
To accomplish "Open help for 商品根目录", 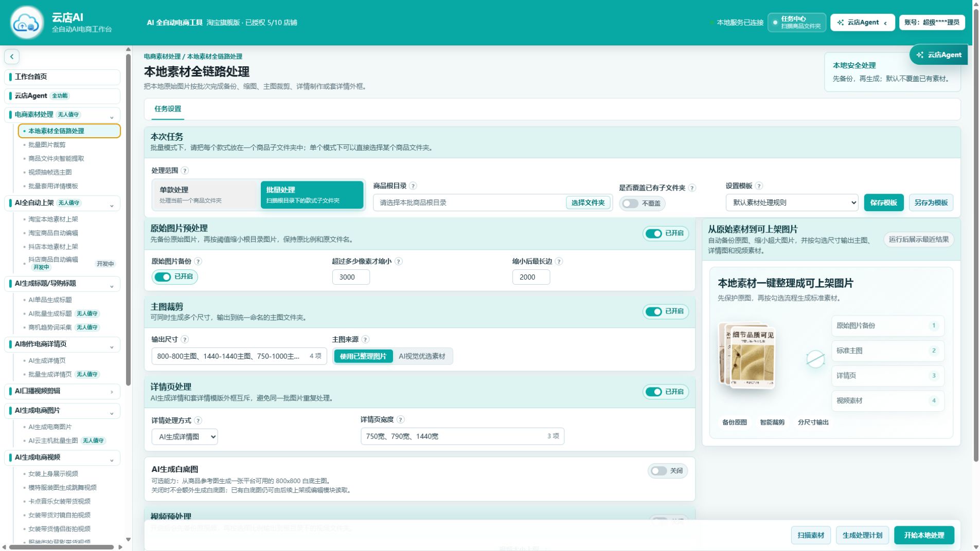I will tap(413, 186).
